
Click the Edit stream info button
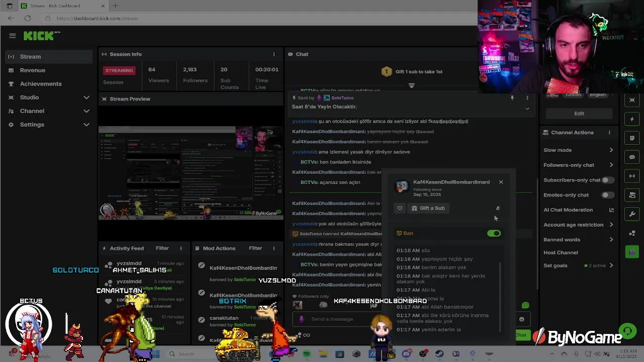point(579,114)
